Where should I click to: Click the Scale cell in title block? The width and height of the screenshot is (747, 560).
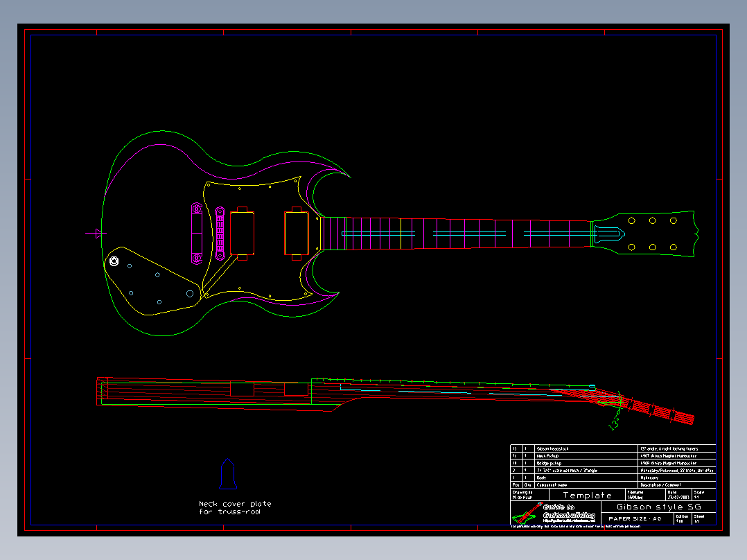703,495
